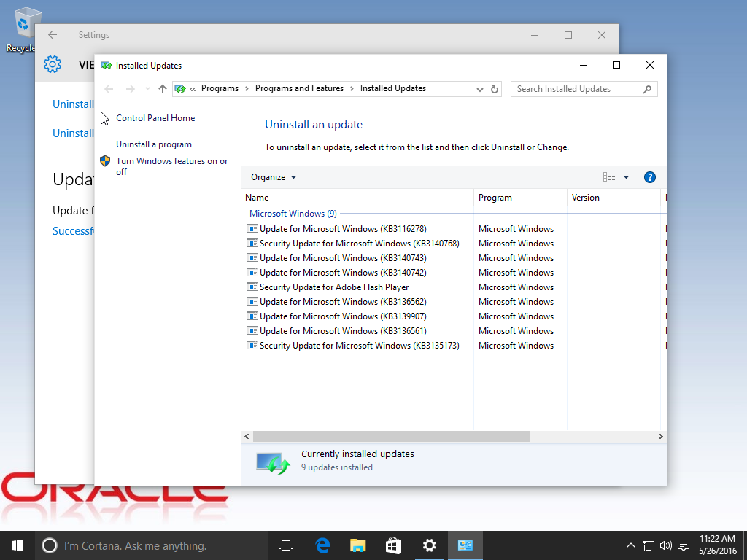Open view options dropdown arrow
The image size is (747, 560).
626,177
